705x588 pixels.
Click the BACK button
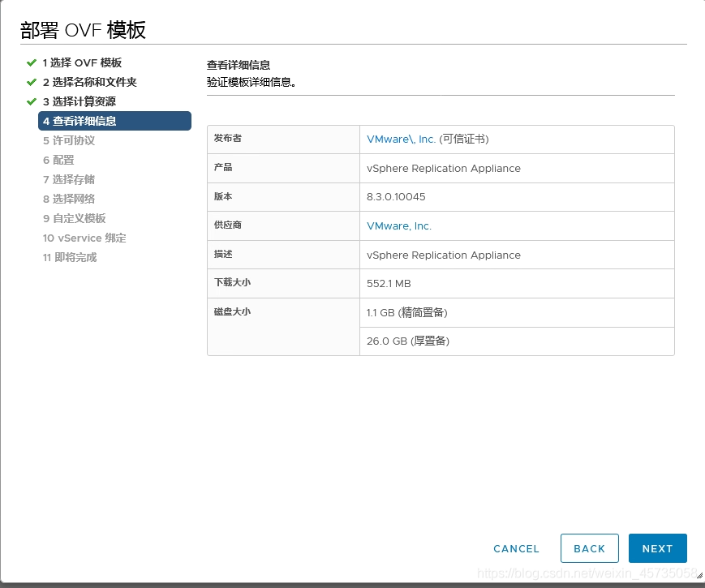[x=590, y=548]
